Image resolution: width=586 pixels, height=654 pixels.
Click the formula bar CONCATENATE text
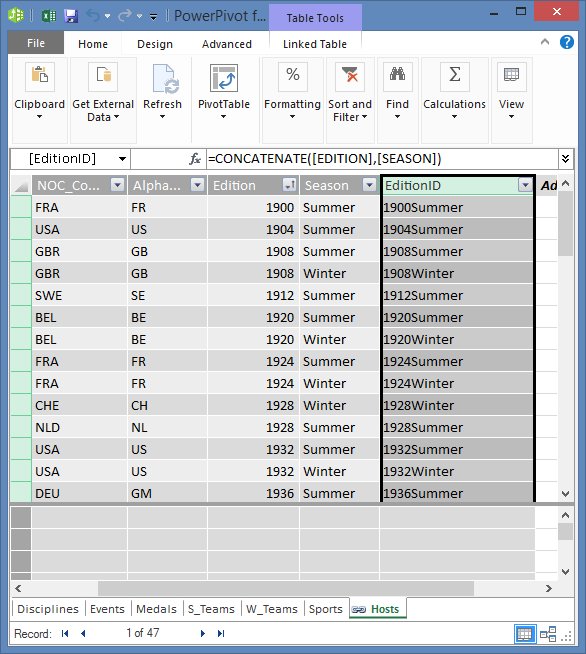click(x=324, y=158)
